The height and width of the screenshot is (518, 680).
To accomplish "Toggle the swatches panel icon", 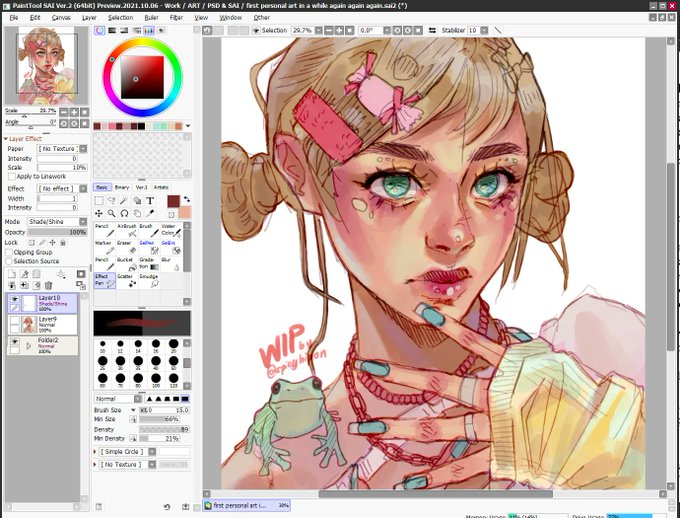I will pyautogui.click(x=149, y=30).
